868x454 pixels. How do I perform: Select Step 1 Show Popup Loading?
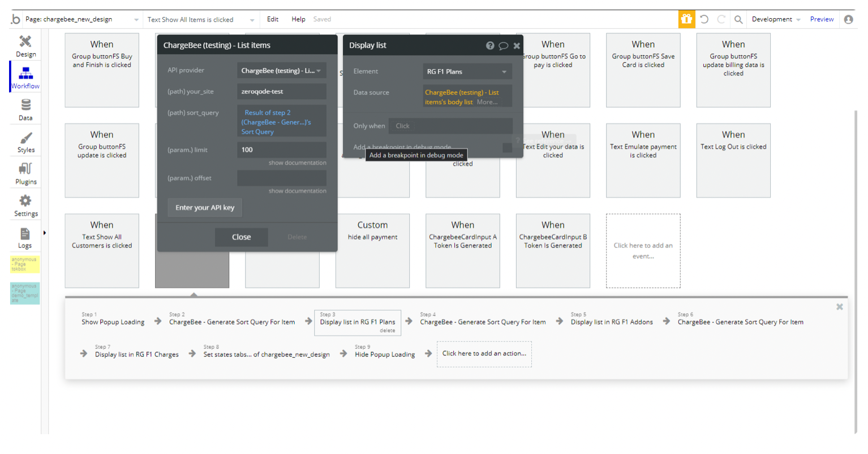coord(113,319)
